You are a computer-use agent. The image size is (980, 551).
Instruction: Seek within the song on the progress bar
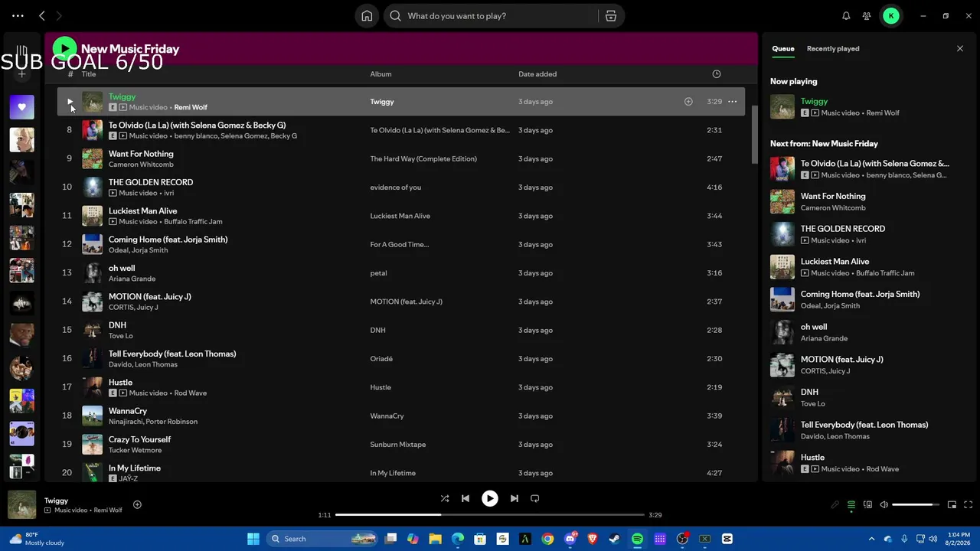tap(490, 515)
